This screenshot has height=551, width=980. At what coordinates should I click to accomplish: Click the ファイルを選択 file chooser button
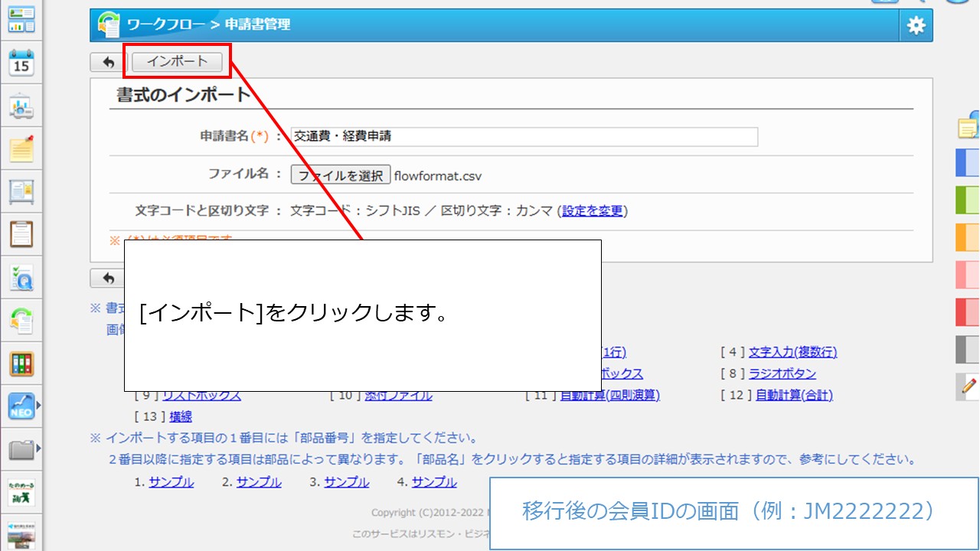341,175
